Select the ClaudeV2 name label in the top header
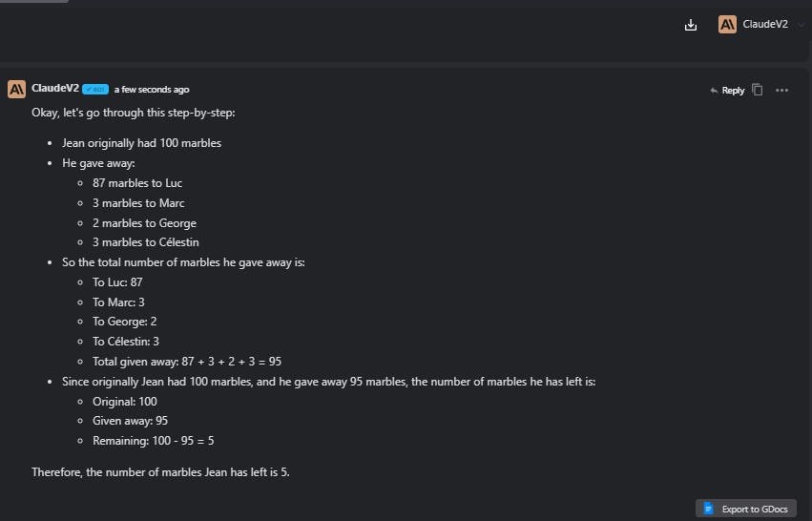This screenshot has height=521, width=812. (765, 26)
